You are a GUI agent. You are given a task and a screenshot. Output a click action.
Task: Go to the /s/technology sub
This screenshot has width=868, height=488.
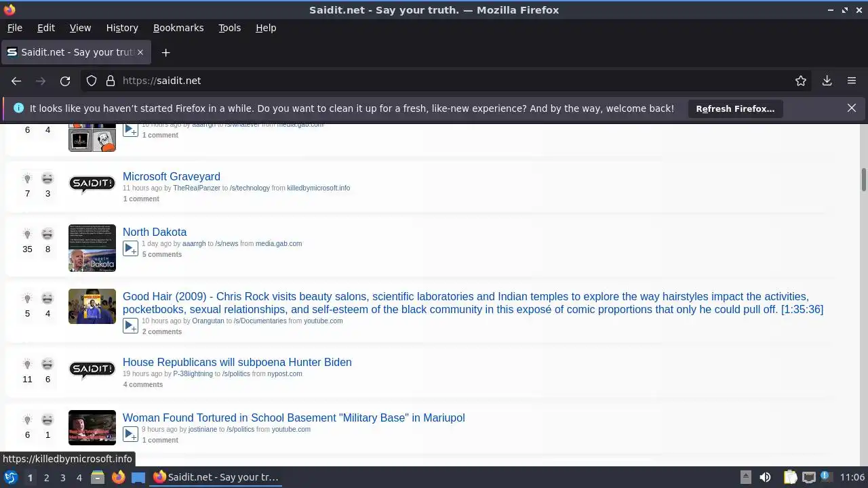pyautogui.click(x=250, y=188)
